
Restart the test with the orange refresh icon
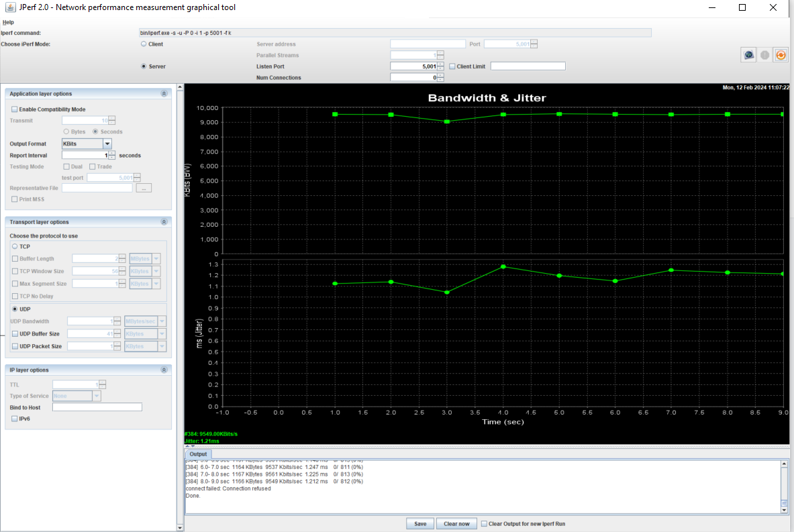pyautogui.click(x=781, y=54)
